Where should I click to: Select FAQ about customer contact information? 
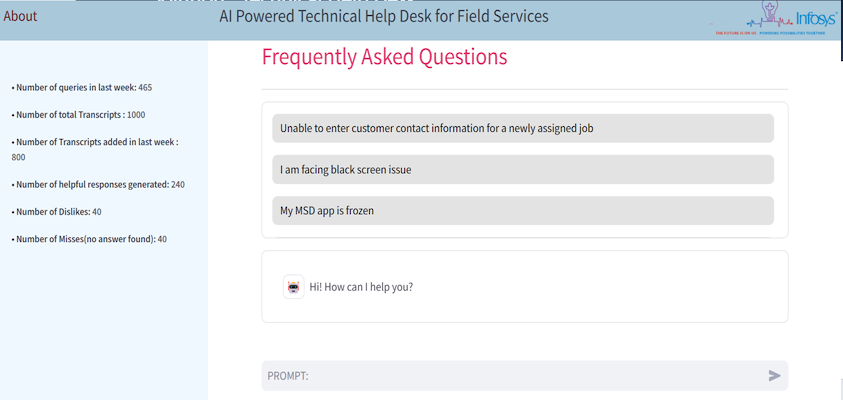(523, 128)
